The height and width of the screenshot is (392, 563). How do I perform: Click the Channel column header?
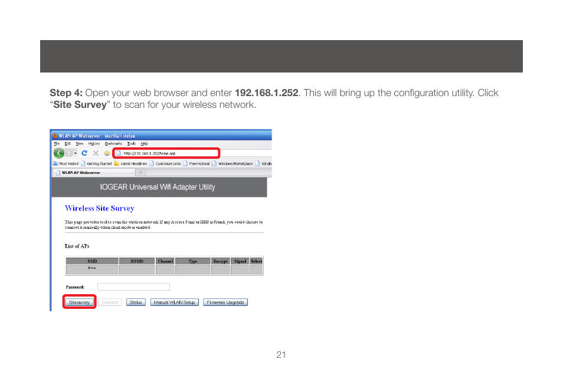point(165,261)
